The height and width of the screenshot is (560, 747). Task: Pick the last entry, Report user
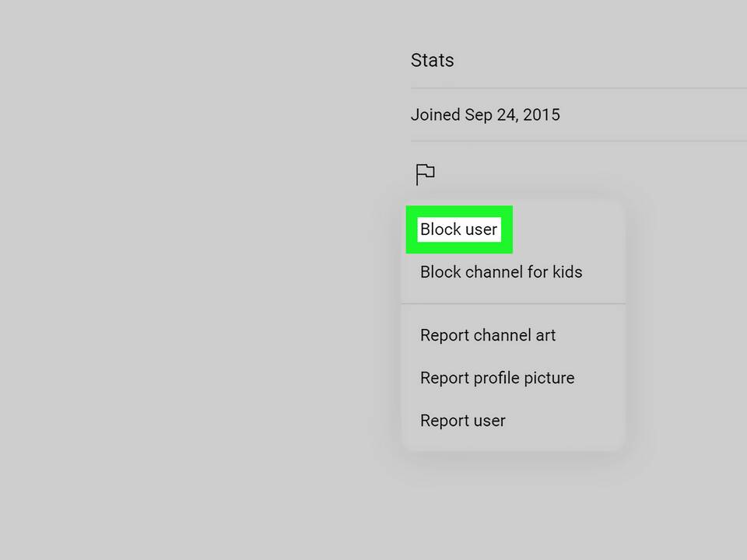click(463, 421)
